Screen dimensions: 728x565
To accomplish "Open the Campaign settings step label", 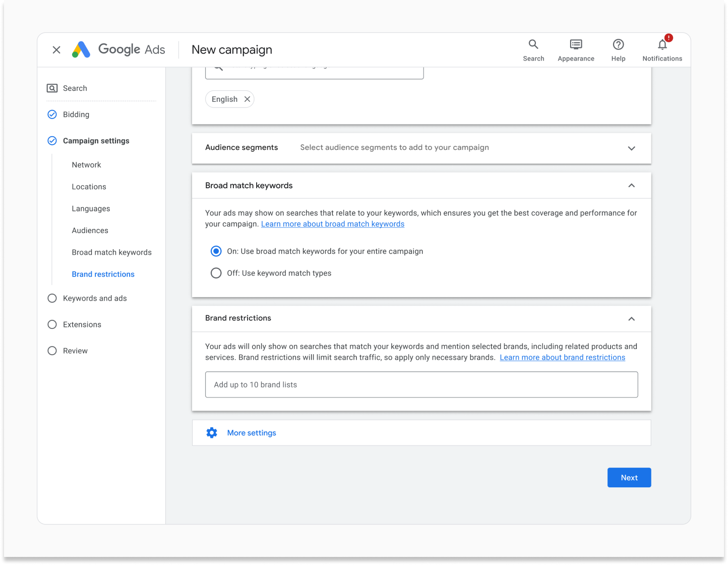I will [96, 141].
